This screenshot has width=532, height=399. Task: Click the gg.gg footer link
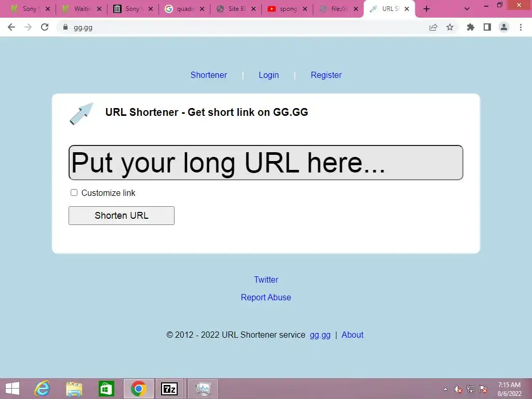pyautogui.click(x=320, y=335)
